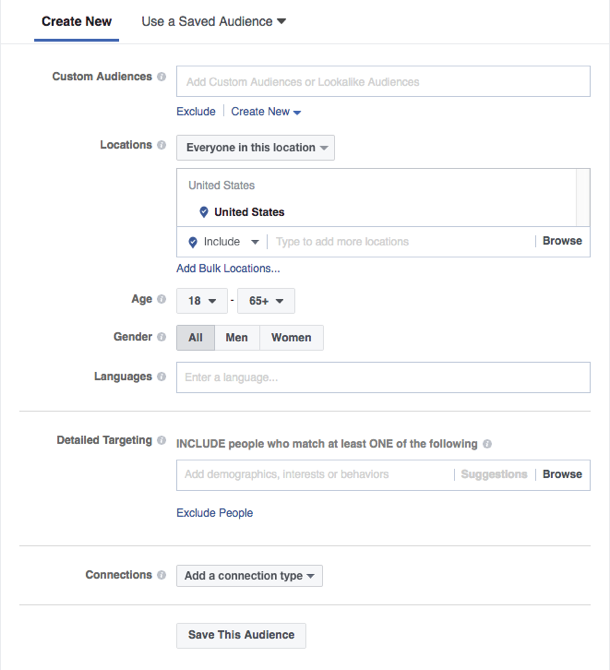The height and width of the screenshot is (670, 610).
Task: Click info icon beside Connections label
Action: point(162,575)
